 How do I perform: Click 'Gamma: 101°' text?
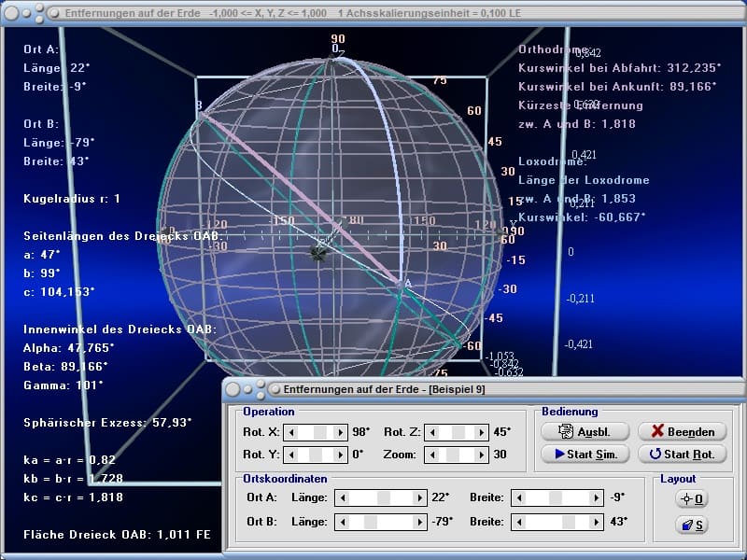(x=63, y=385)
